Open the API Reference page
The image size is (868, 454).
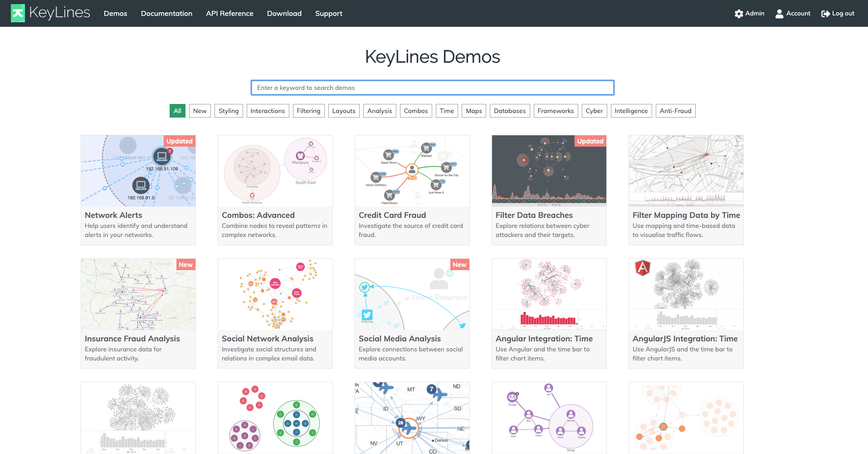click(x=229, y=13)
